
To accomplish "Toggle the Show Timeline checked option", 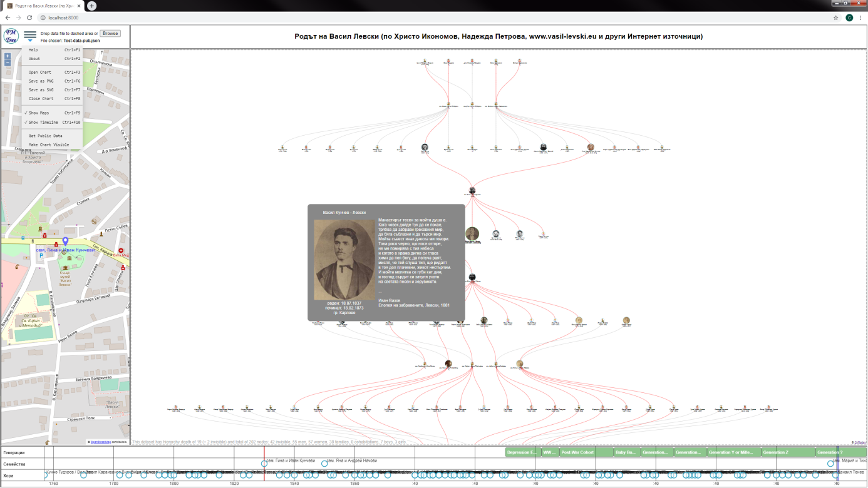I will pos(53,123).
